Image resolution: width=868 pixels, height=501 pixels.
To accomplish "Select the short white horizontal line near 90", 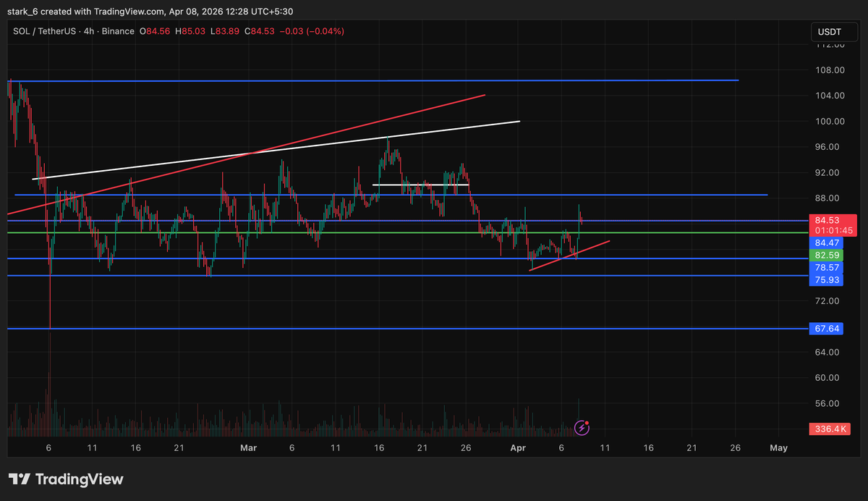I will point(421,185).
